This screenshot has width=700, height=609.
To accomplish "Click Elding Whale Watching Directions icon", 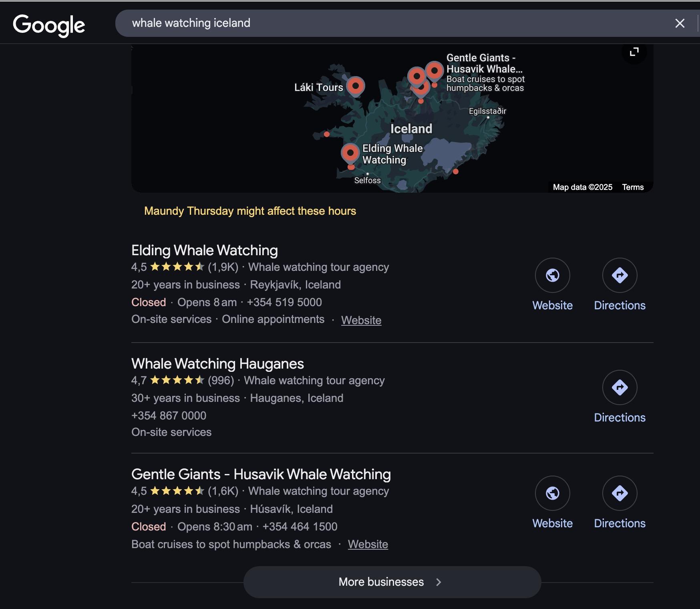I will tap(620, 275).
